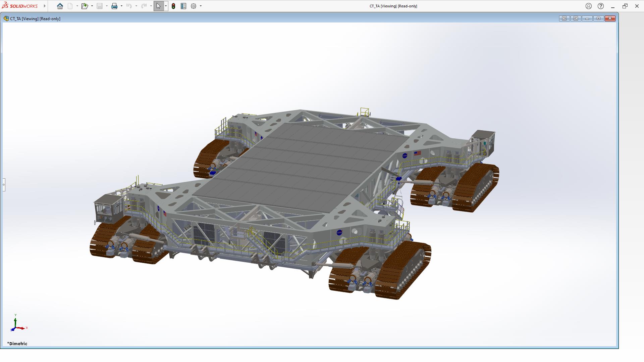Open the Help question mark icon
Screen dimensions: 644x362
click(x=600, y=6)
